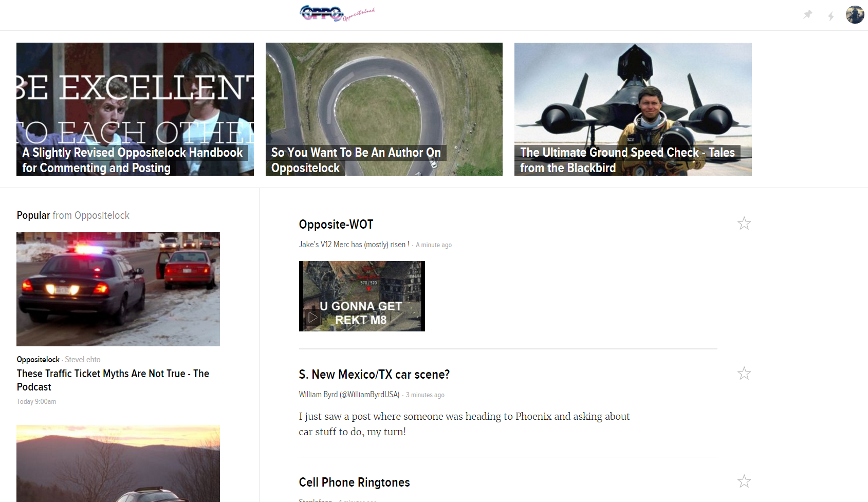Open the police car traffic stop thumbnail
The height and width of the screenshot is (502, 868).
click(x=118, y=289)
